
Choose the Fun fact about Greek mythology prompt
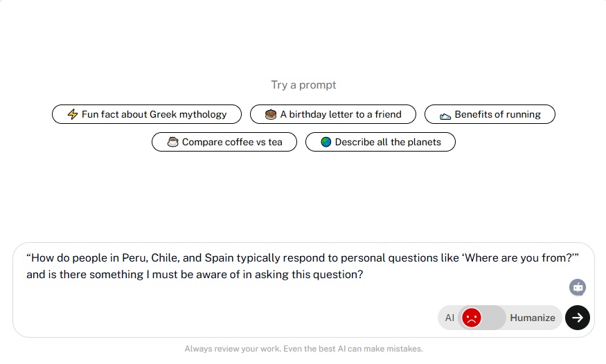coord(147,114)
